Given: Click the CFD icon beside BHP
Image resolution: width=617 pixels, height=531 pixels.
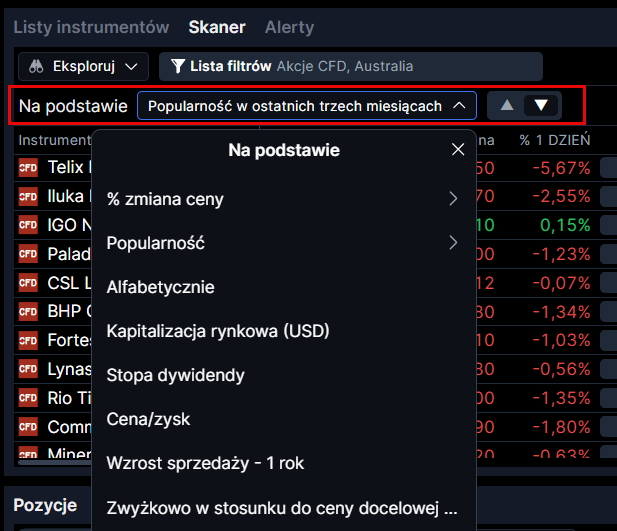Looking at the screenshot, I should 28,311.
